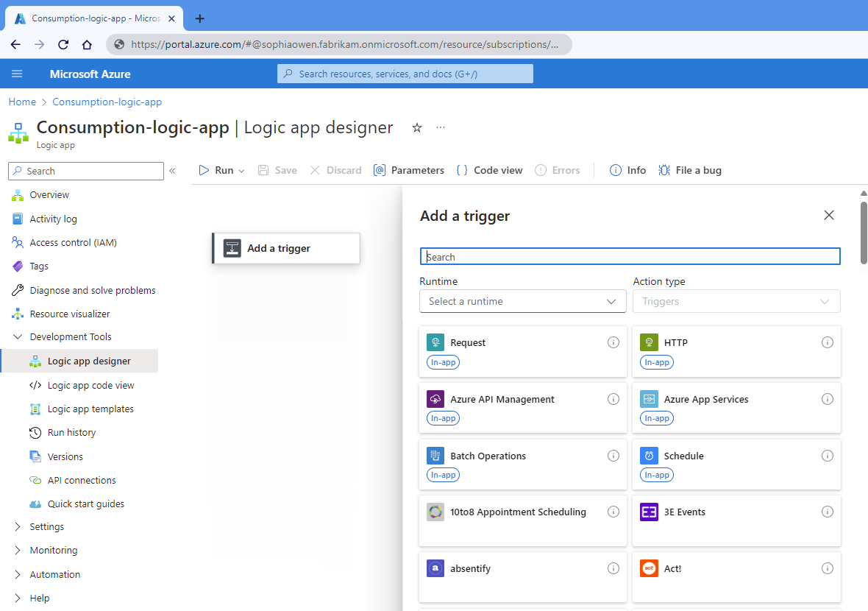Show info for Request trigger
The height and width of the screenshot is (611, 868).
[x=613, y=342]
